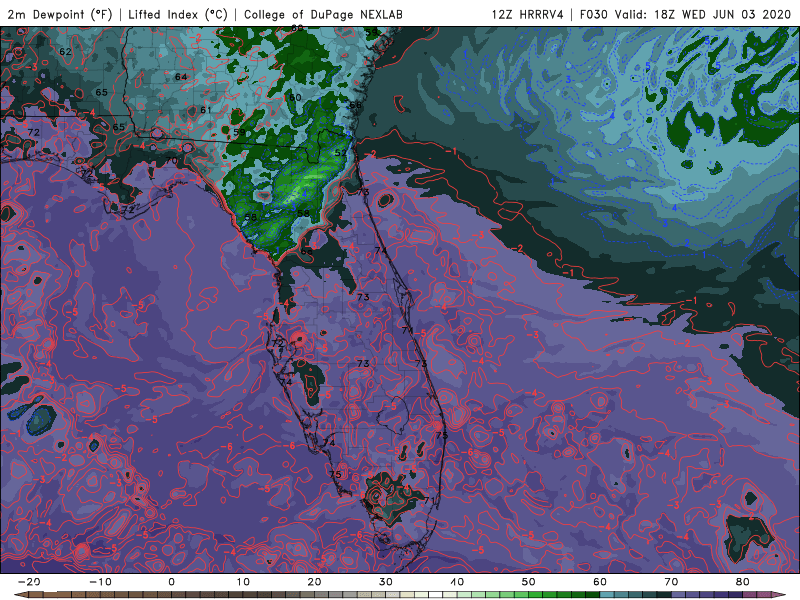The image size is (800, 600).
Task: Click 'College of DuPage NEXLAB' header text
Action: pyautogui.click(x=323, y=15)
